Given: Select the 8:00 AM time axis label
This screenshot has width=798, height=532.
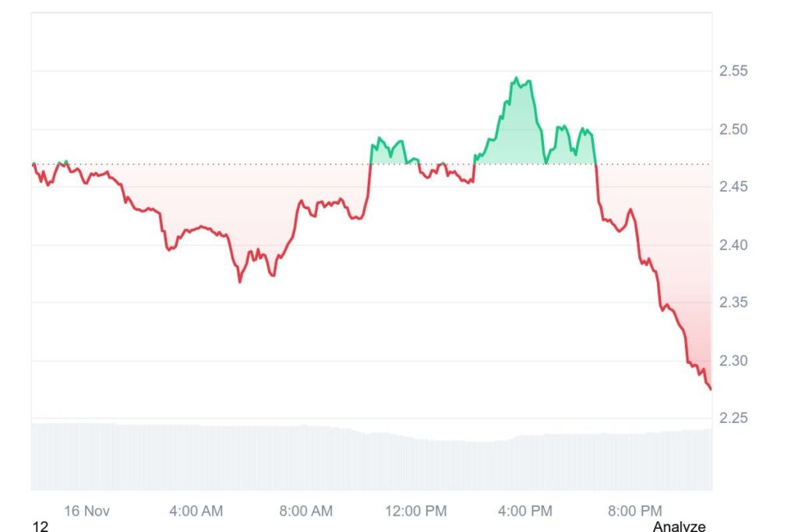Looking at the screenshot, I should [x=305, y=511].
